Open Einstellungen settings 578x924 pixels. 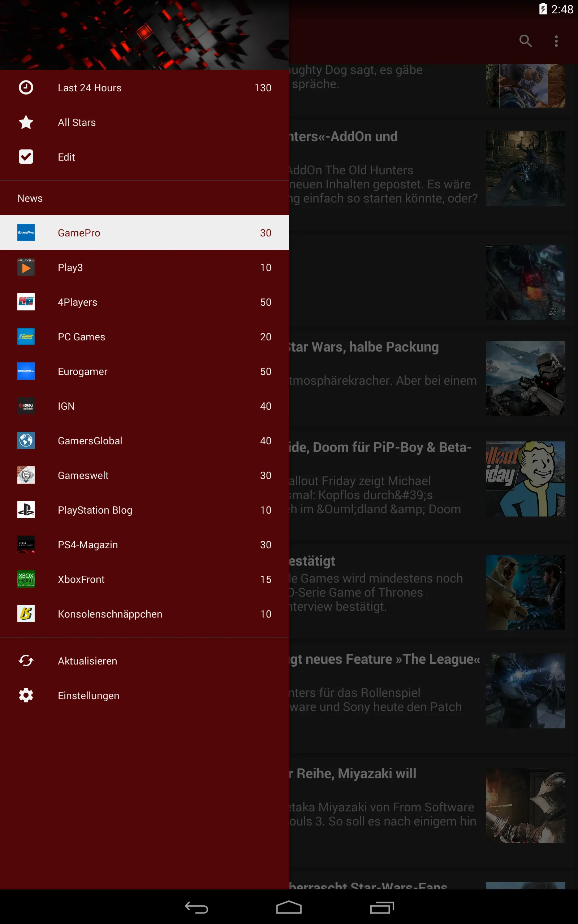[144, 695]
